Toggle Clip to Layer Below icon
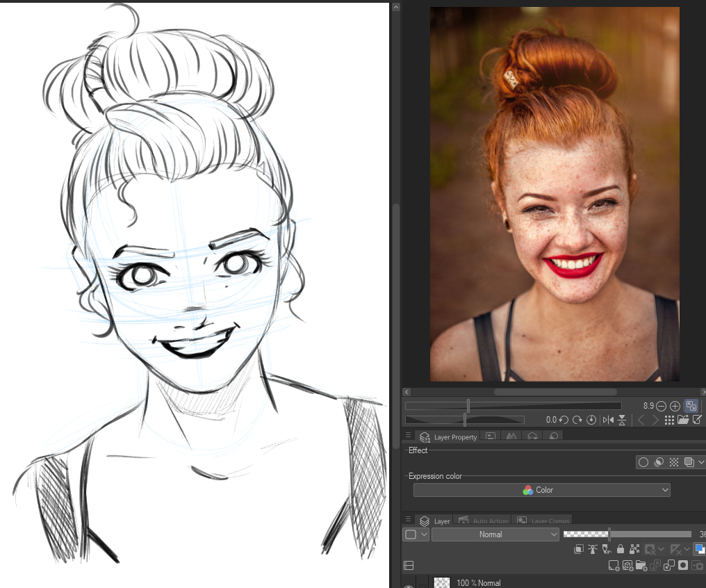This screenshot has width=706, height=588. 579,549
